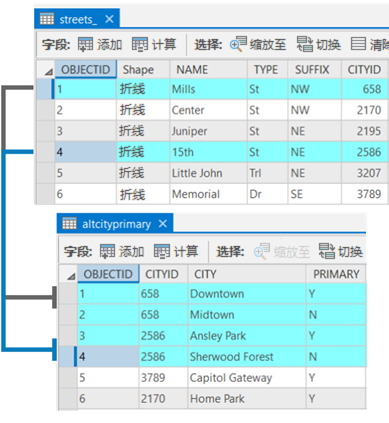Select row header of Capitol Gateway row
The width and height of the screenshot is (389, 423).
coord(68,377)
